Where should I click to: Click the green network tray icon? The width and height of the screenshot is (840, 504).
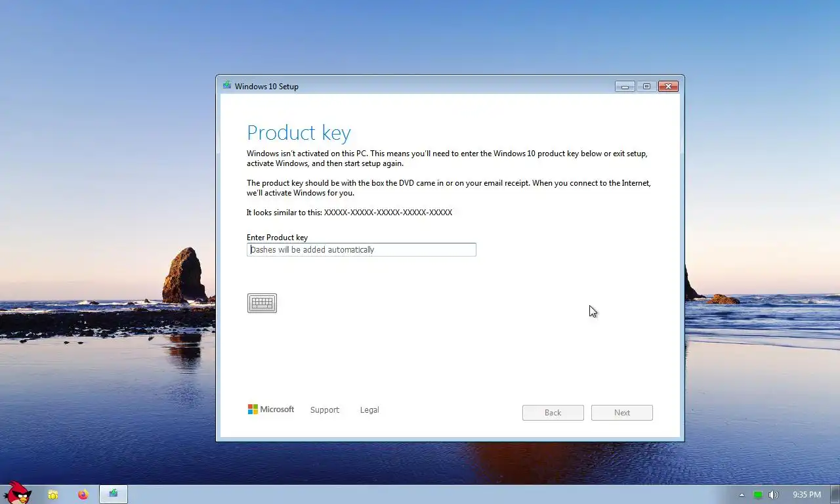(757, 495)
